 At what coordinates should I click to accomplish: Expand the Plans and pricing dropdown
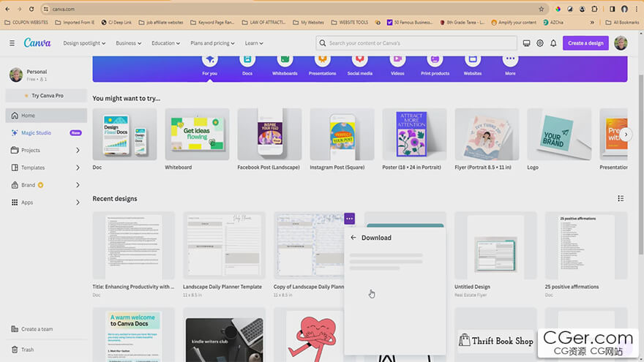[212, 43]
